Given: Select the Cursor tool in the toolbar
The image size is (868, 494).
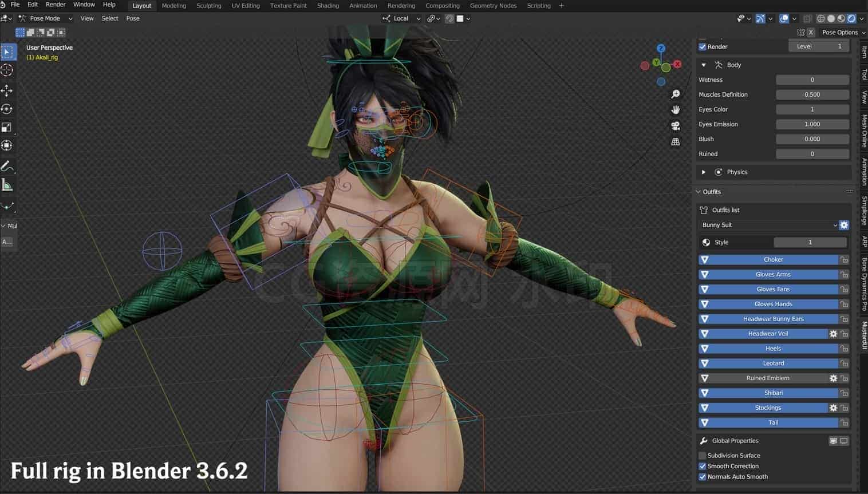Looking at the screenshot, I should click(x=7, y=70).
